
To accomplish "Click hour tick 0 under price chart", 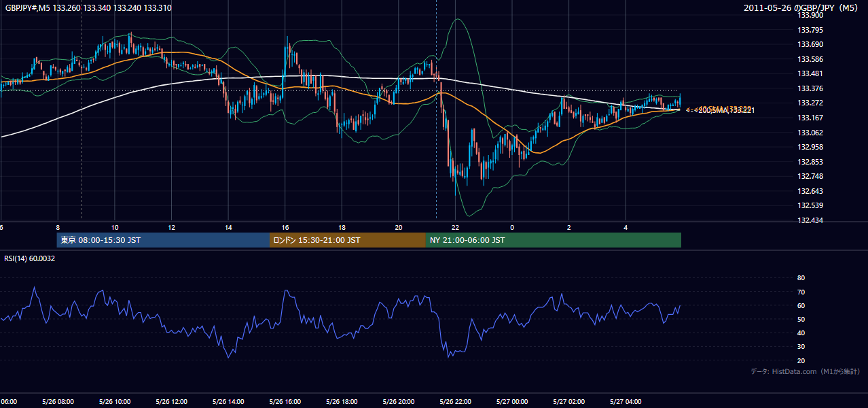I will click(x=512, y=227).
